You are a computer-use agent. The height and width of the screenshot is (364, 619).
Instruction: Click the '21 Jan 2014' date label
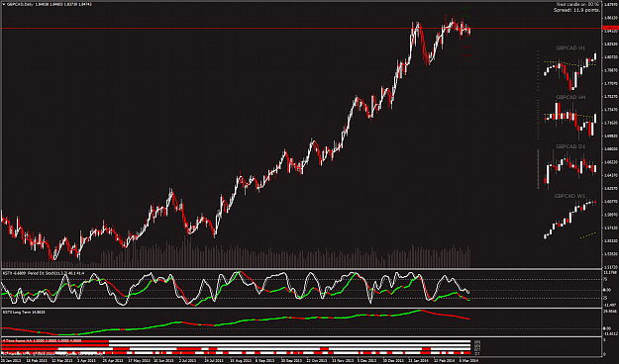tap(419, 360)
